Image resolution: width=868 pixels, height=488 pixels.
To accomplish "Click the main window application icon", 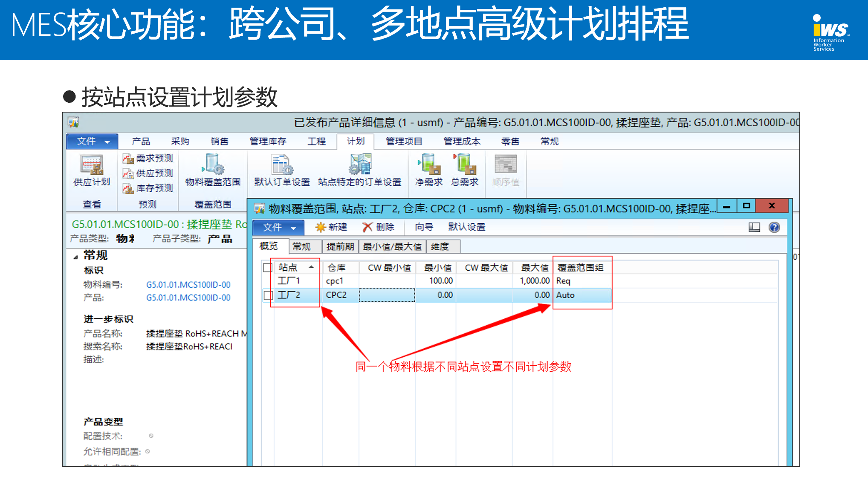I will pyautogui.click(x=73, y=122).
